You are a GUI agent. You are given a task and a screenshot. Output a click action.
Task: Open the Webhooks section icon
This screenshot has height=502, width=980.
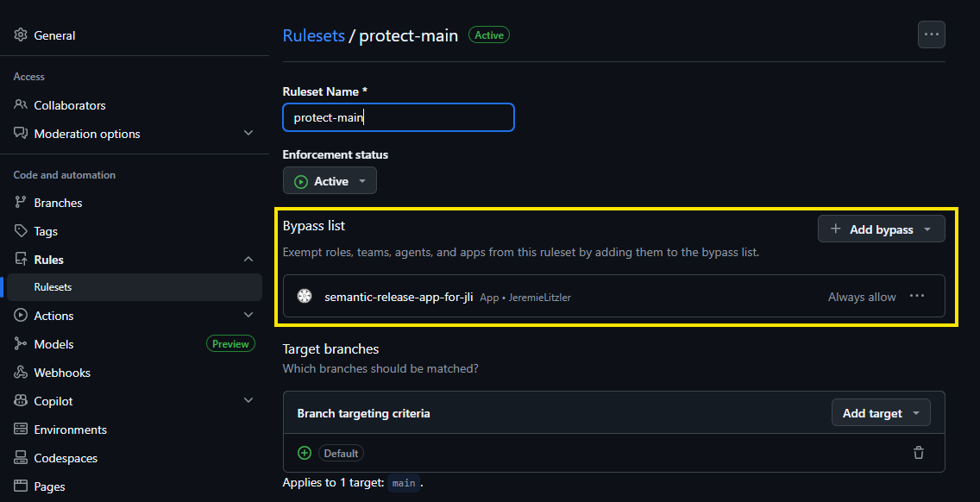click(x=19, y=372)
